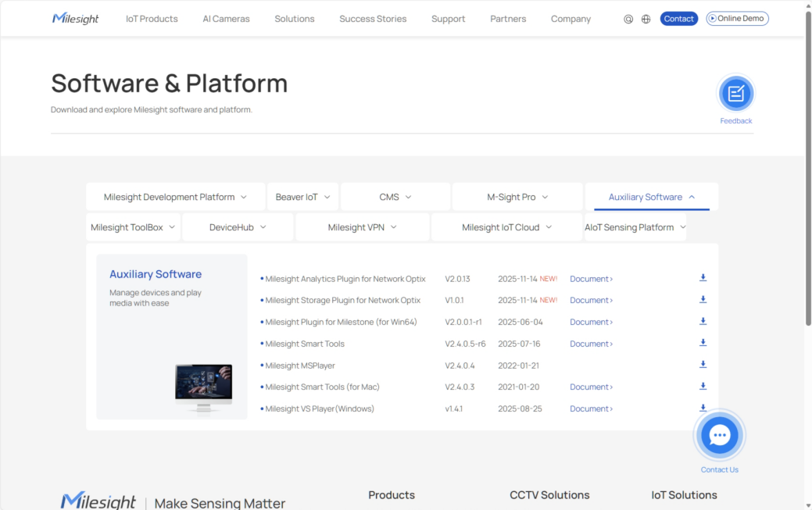
Task: Open the Contact Us chat bubble
Action: [x=719, y=436]
